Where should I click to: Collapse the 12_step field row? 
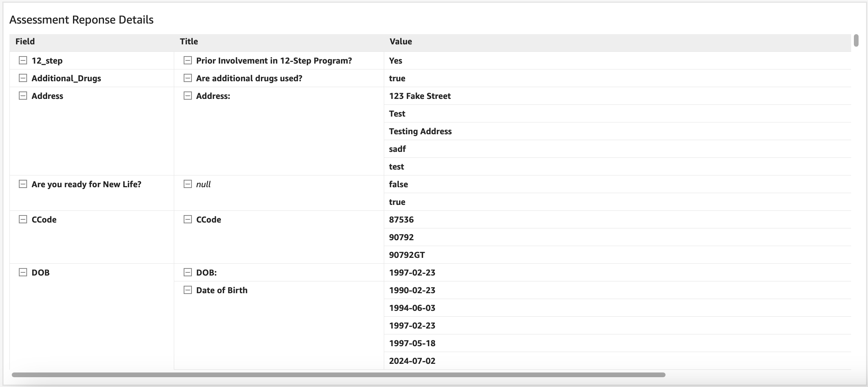(x=23, y=60)
